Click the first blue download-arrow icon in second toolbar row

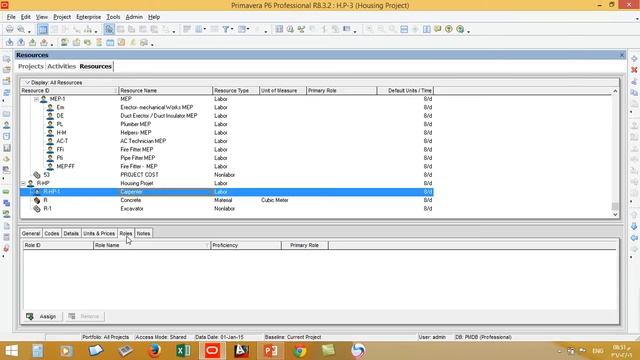coord(9,42)
